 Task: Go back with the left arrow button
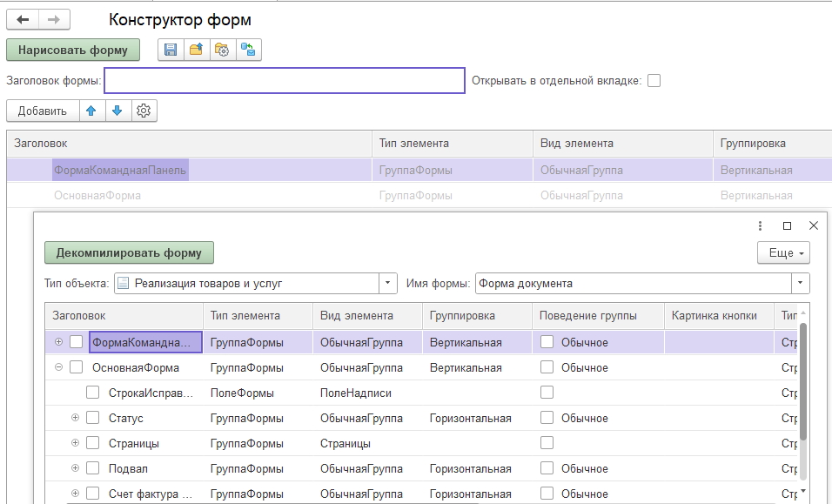click(23, 19)
